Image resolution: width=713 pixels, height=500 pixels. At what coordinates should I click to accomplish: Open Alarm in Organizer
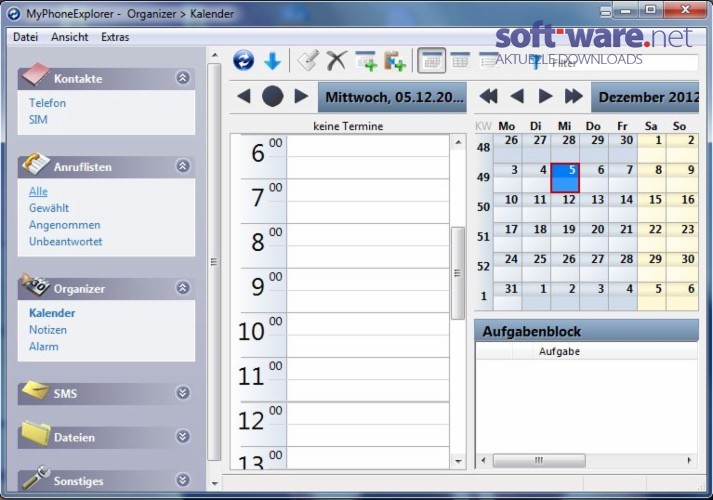click(x=44, y=347)
